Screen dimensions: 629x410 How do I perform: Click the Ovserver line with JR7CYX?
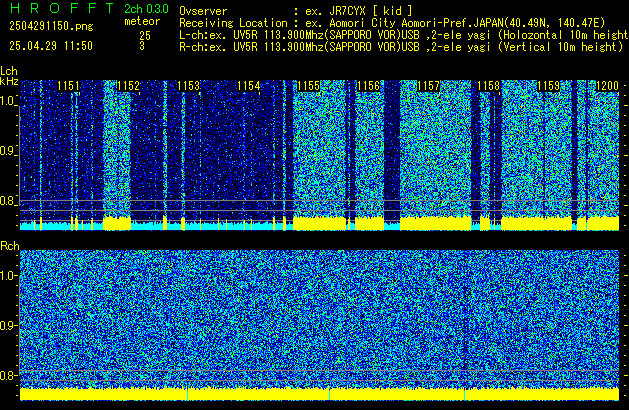tap(296, 11)
